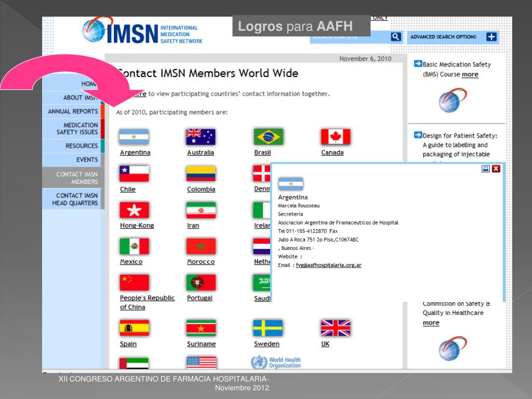532x399 pixels.
Task: Click the site search input field
Action: (x=350, y=37)
